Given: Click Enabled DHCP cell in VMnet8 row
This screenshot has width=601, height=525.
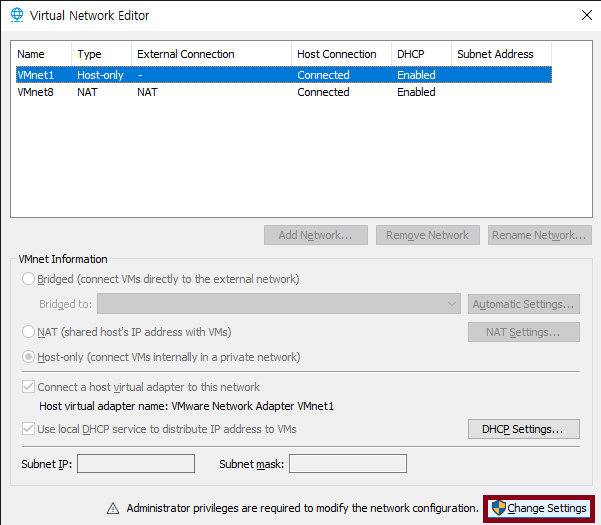Looking at the screenshot, I should pyautogui.click(x=416, y=92).
